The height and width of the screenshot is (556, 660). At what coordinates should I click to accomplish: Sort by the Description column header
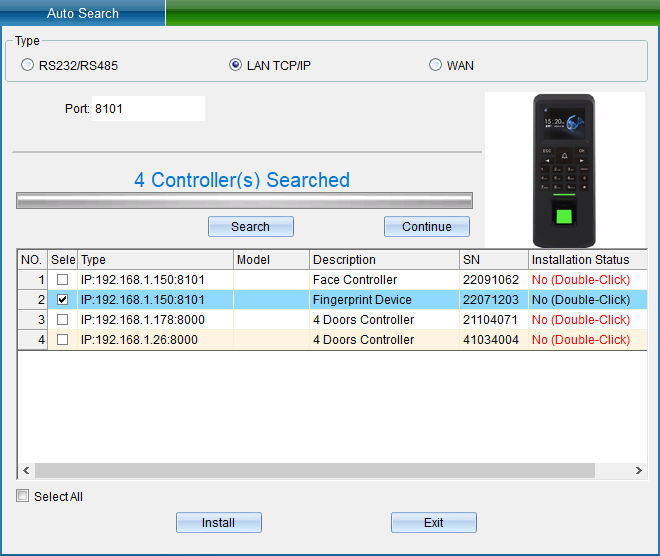(383, 260)
